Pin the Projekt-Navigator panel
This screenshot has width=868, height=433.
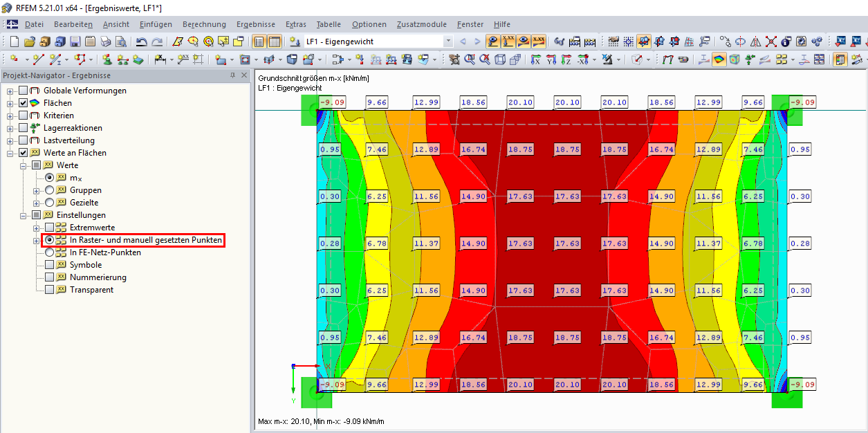232,75
